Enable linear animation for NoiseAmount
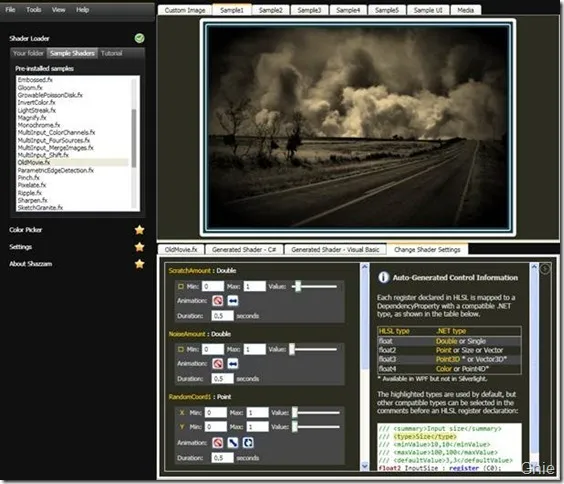The height and width of the screenshot is (484, 564). tap(233, 364)
